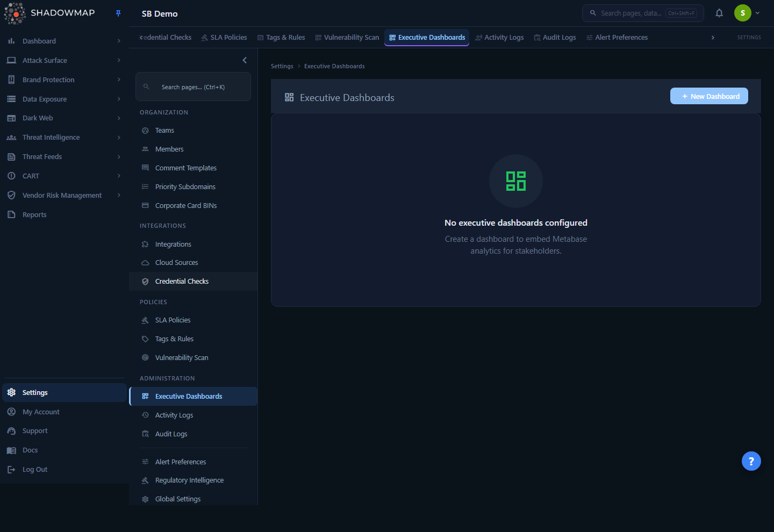Expand Vendor Risk Management chevron
Screen dimensions: 774x532
coord(119,195)
